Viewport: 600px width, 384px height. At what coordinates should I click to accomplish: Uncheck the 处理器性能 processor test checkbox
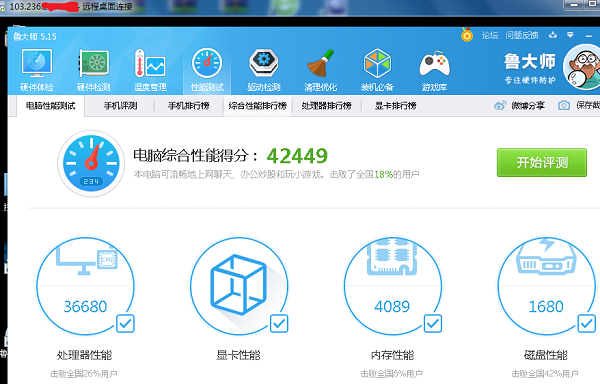(125, 324)
